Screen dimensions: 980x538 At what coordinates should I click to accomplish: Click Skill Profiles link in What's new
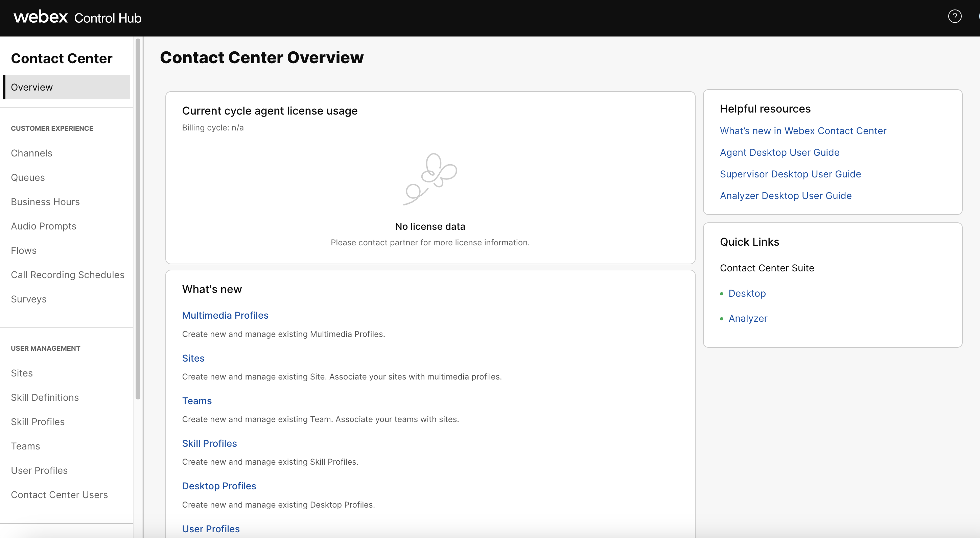coord(209,443)
